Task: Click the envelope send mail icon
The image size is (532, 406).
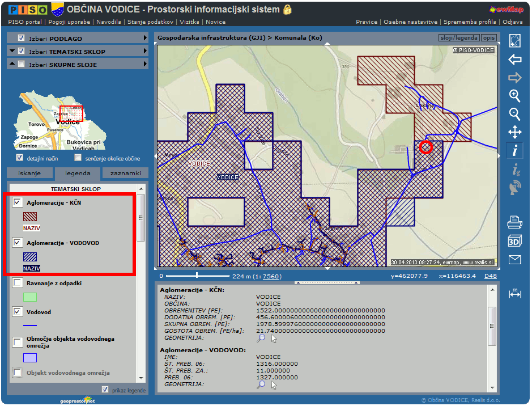Action: click(514, 260)
